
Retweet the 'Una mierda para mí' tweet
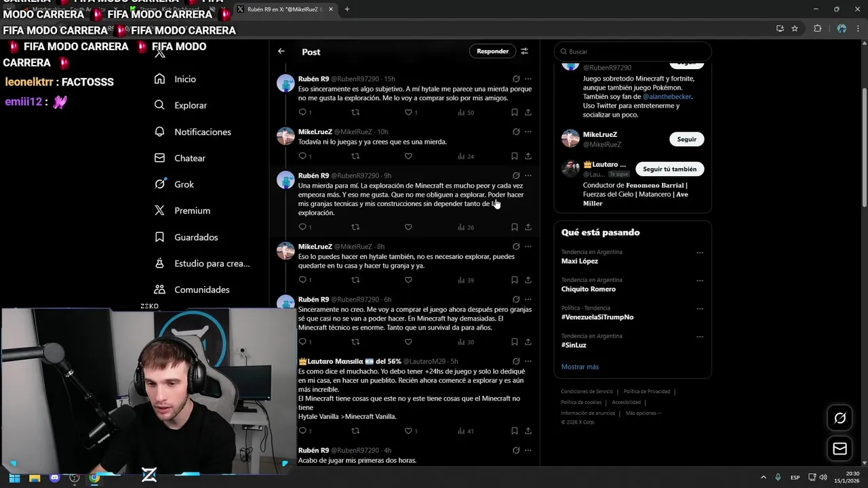(355, 227)
